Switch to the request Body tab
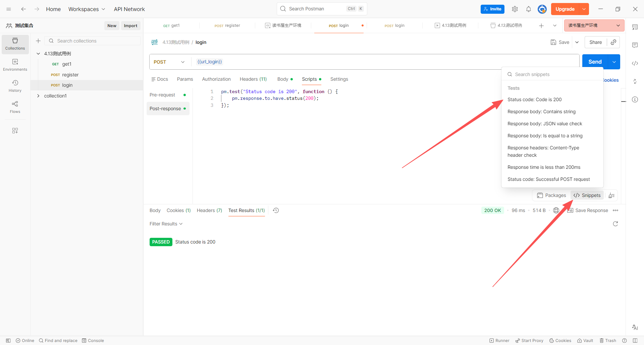644x345 pixels. point(285,79)
